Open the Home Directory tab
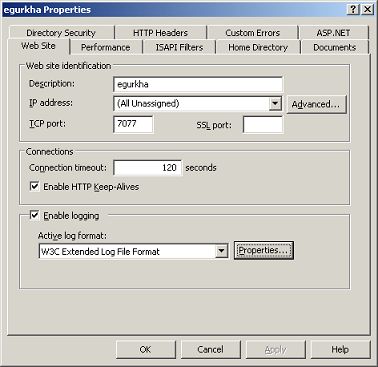 point(258,47)
